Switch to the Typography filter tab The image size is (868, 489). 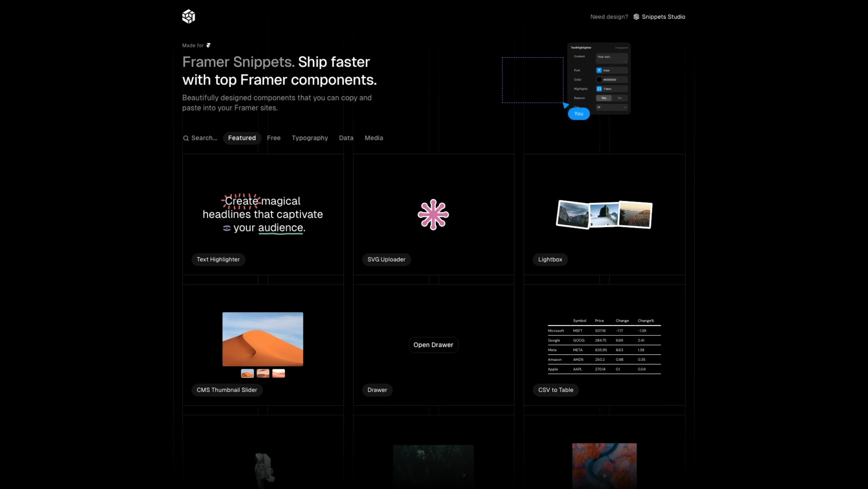310,138
